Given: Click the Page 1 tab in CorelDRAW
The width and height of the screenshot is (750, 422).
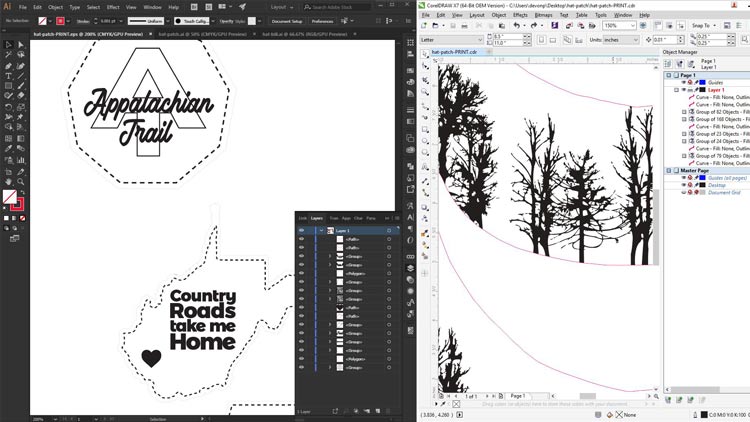Looking at the screenshot, I should (x=518, y=396).
